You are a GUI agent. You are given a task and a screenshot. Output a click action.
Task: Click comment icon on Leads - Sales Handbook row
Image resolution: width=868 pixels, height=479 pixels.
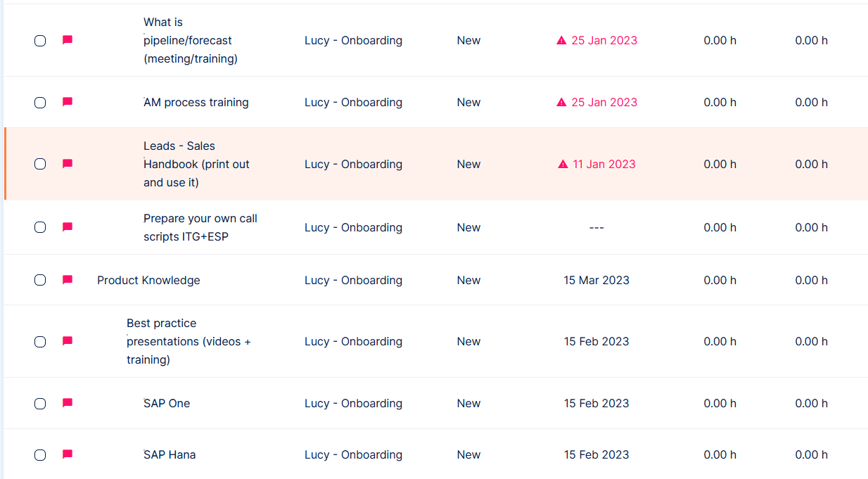click(68, 164)
